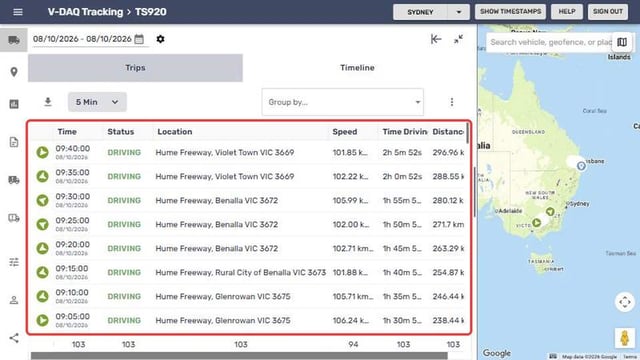This screenshot has width=640, height=360.
Task: Download the trips data
Action: tap(48, 102)
